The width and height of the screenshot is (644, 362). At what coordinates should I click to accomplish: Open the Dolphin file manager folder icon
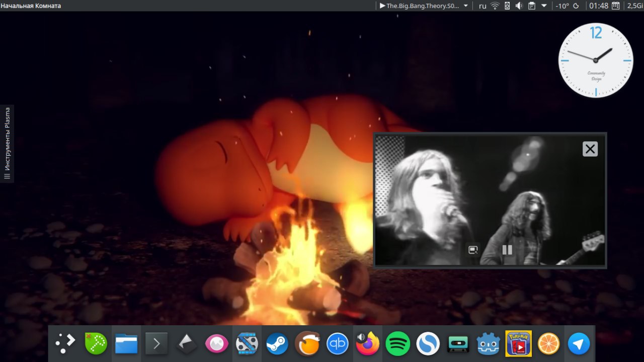point(126,344)
